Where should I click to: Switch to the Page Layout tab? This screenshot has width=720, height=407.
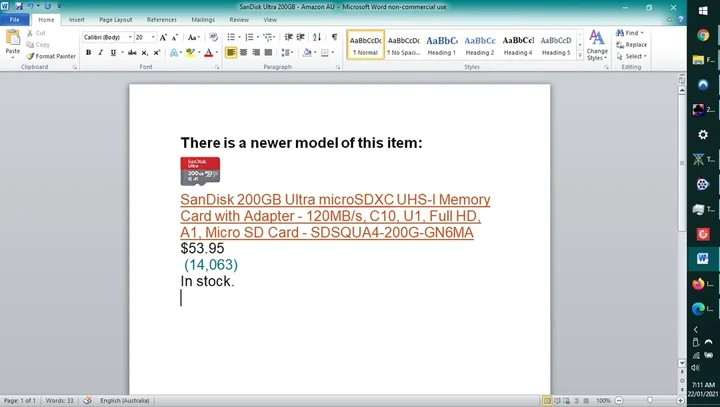click(116, 20)
